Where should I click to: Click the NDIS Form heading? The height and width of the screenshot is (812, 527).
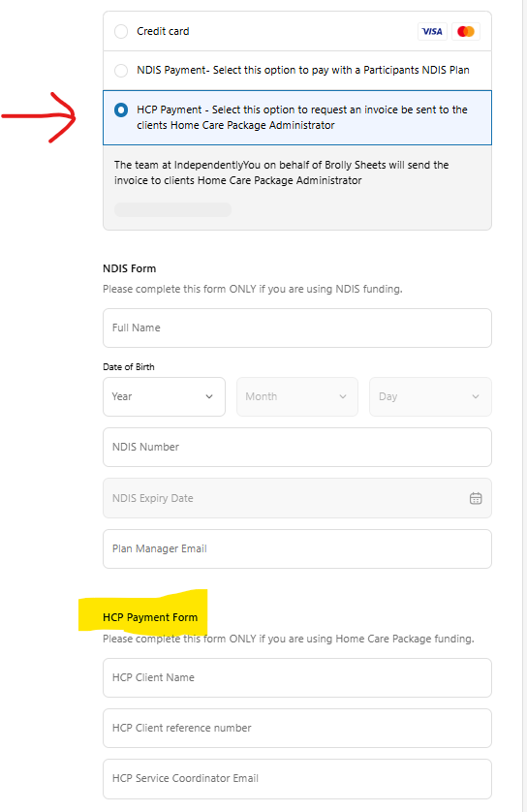(130, 268)
